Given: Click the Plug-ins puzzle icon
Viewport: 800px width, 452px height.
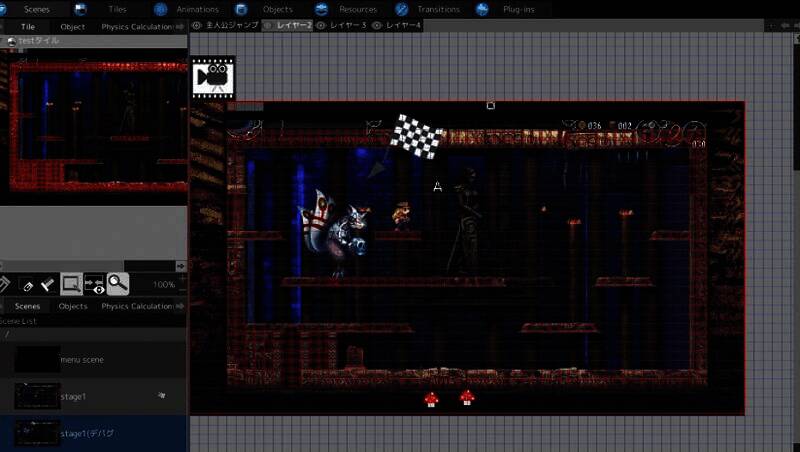Looking at the screenshot, I should (x=482, y=9).
